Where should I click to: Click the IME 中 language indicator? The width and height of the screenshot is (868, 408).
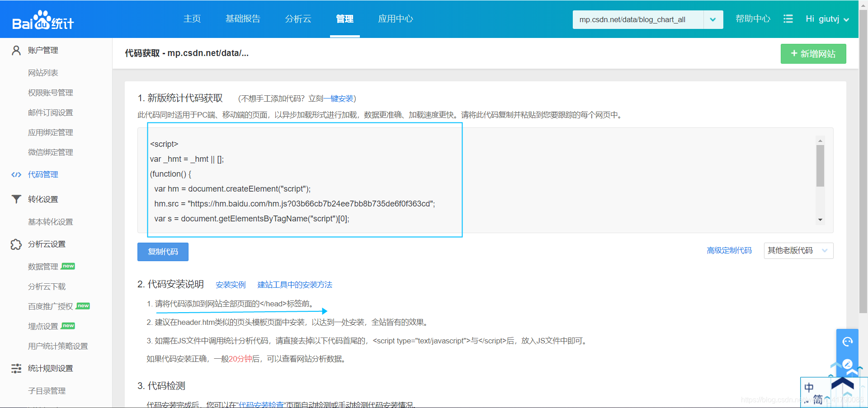809,387
